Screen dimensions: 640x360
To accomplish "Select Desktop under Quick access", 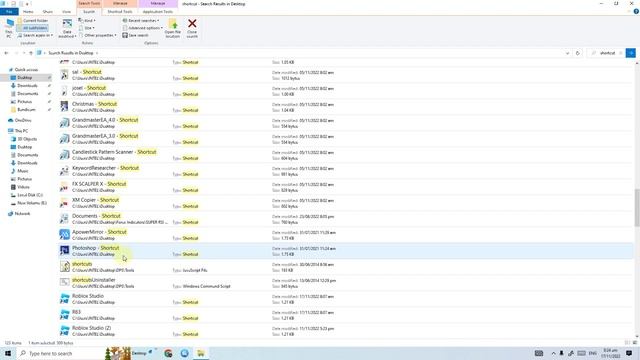I will 24,78.
